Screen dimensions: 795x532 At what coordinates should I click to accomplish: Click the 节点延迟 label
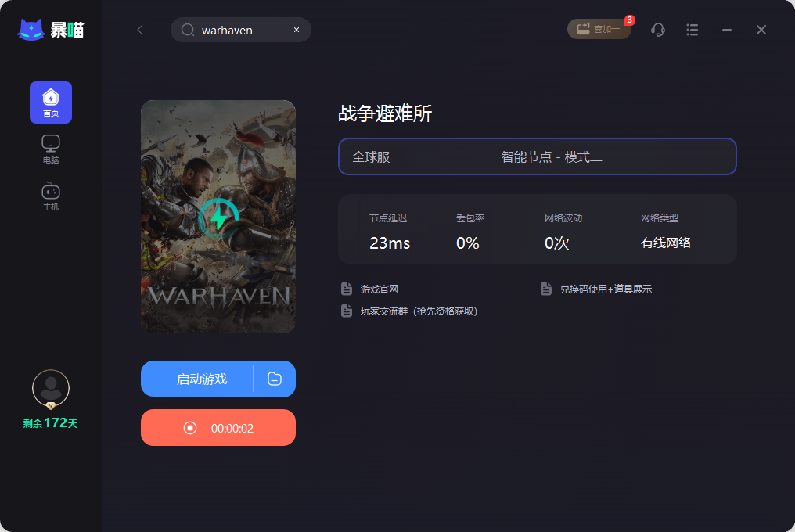(388, 218)
